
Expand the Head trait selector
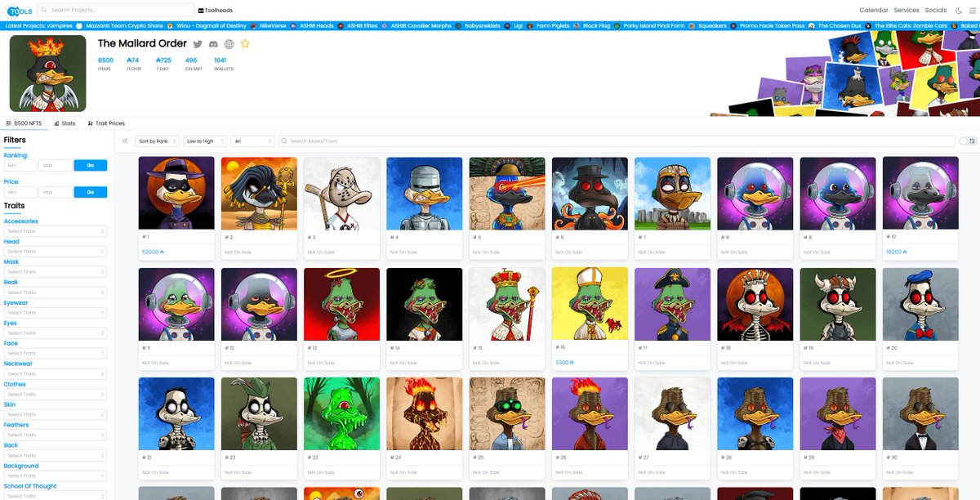tap(56, 252)
